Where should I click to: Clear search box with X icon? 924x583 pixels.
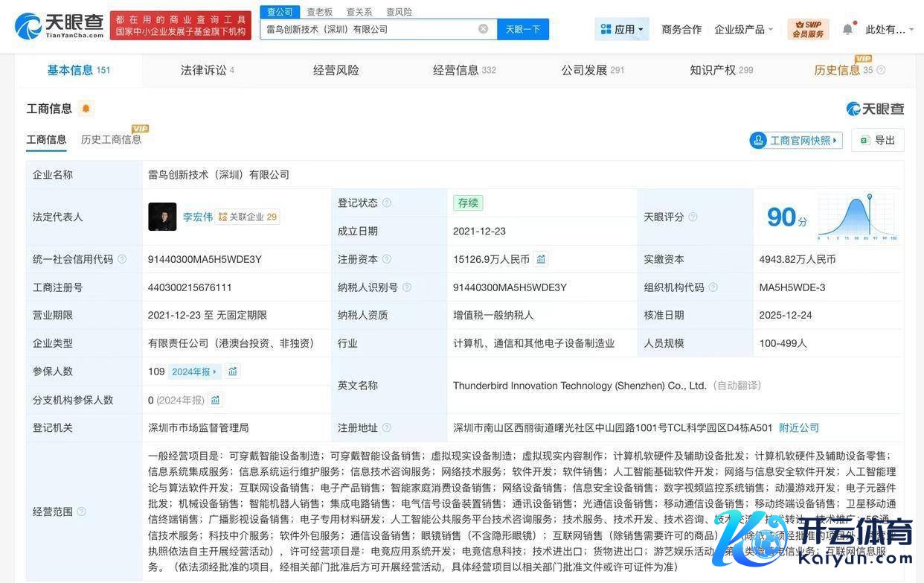point(483,29)
